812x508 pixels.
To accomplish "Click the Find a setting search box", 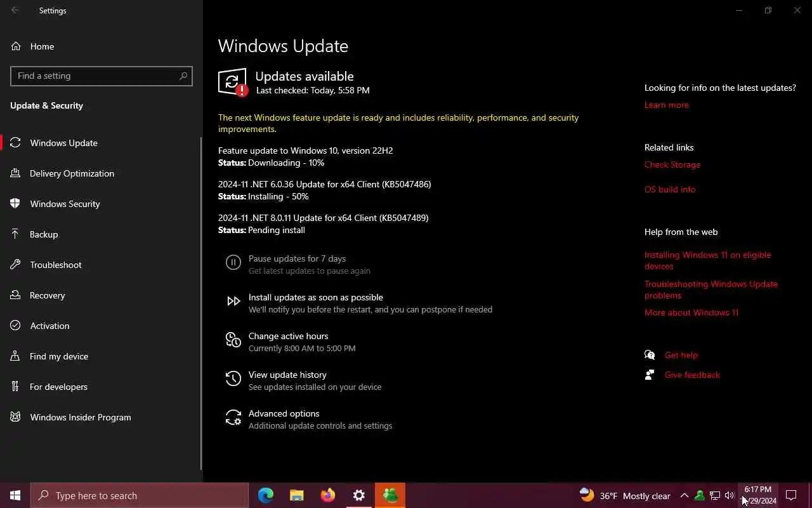I will (101, 76).
